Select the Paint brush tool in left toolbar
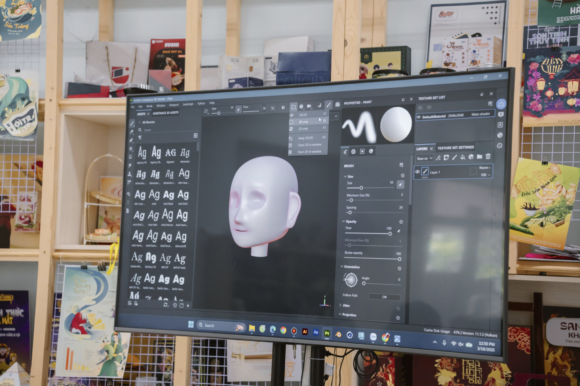The height and width of the screenshot is (386, 580). (x=132, y=124)
